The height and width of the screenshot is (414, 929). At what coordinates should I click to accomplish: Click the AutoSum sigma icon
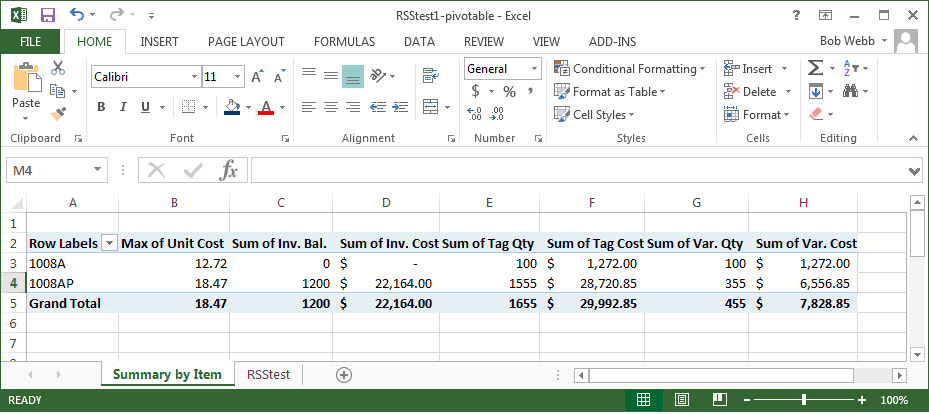[816, 68]
